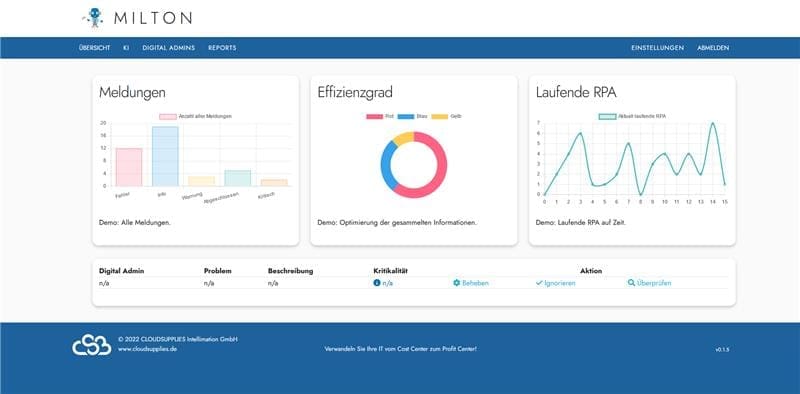Click the Beschreibung column header
This screenshot has height=394, width=800.
click(x=290, y=271)
